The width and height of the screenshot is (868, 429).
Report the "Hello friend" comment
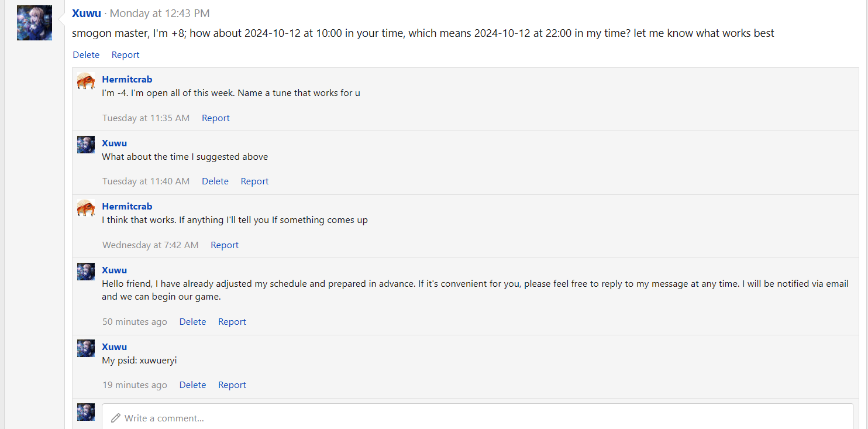232,322
